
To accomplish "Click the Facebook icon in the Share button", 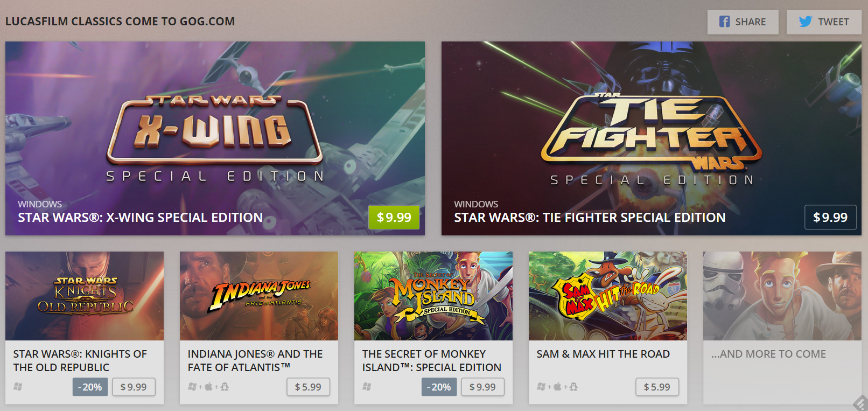I will pos(725,22).
